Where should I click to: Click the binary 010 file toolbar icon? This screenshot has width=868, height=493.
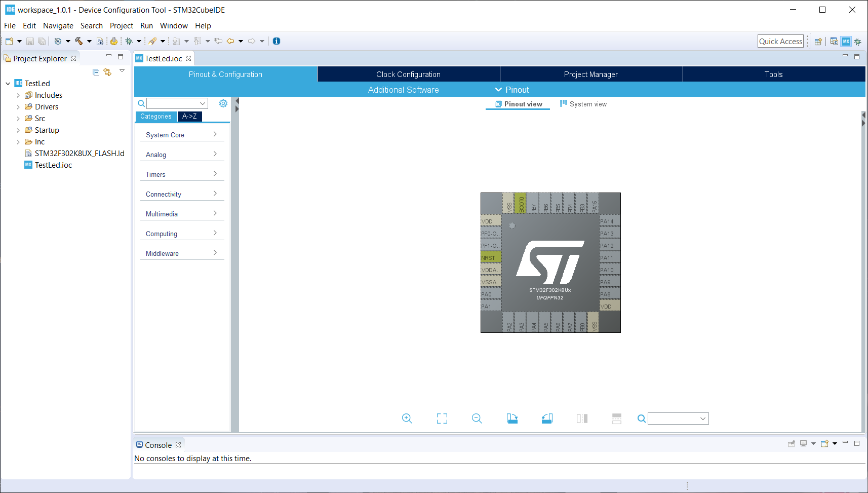pos(100,42)
